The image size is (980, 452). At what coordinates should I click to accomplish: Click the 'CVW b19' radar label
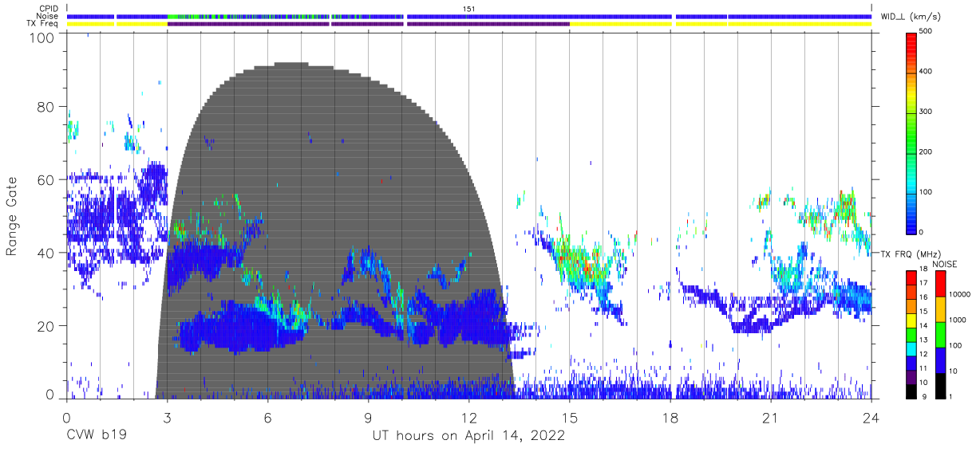96,436
